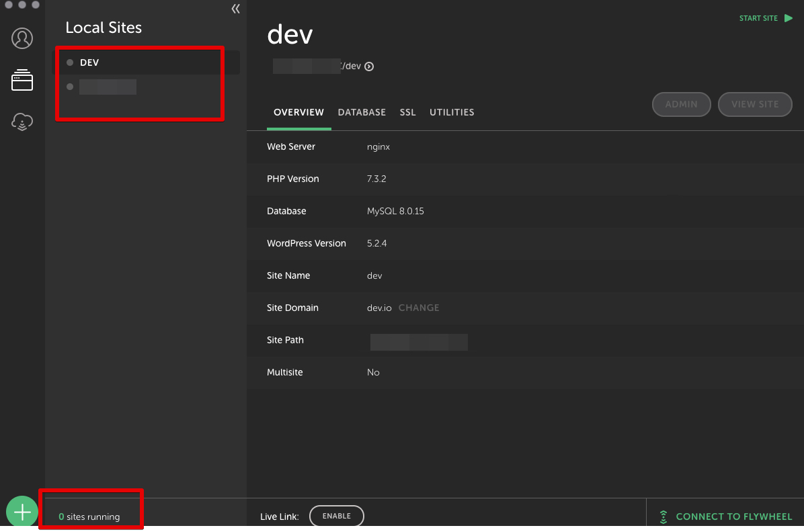804x532 pixels.
Task: Enable the Live Link
Action: coord(336,516)
